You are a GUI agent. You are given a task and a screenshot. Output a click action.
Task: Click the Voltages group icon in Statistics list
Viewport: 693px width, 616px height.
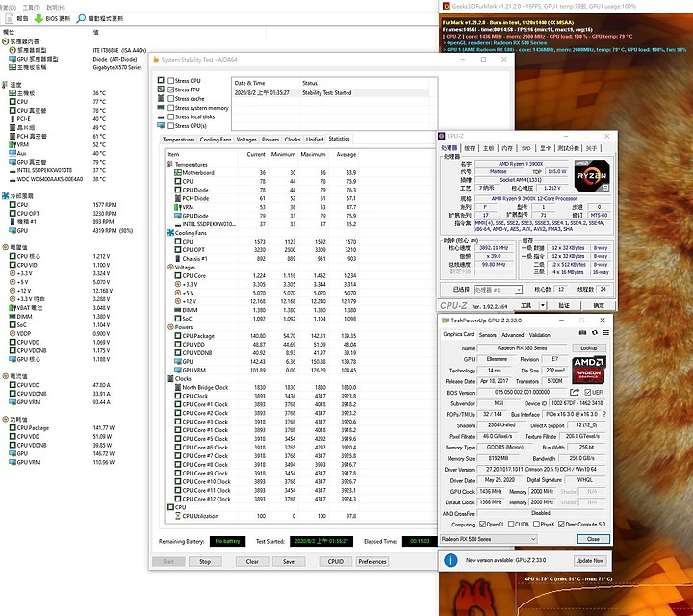tap(170, 267)
